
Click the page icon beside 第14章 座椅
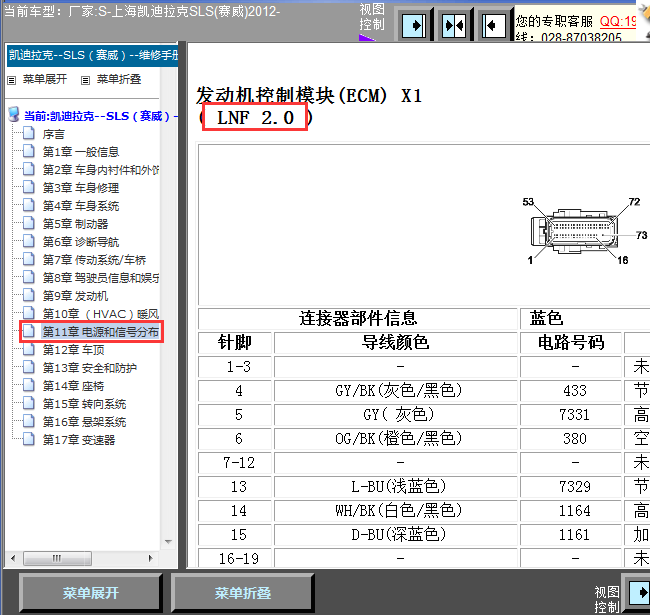29,385
